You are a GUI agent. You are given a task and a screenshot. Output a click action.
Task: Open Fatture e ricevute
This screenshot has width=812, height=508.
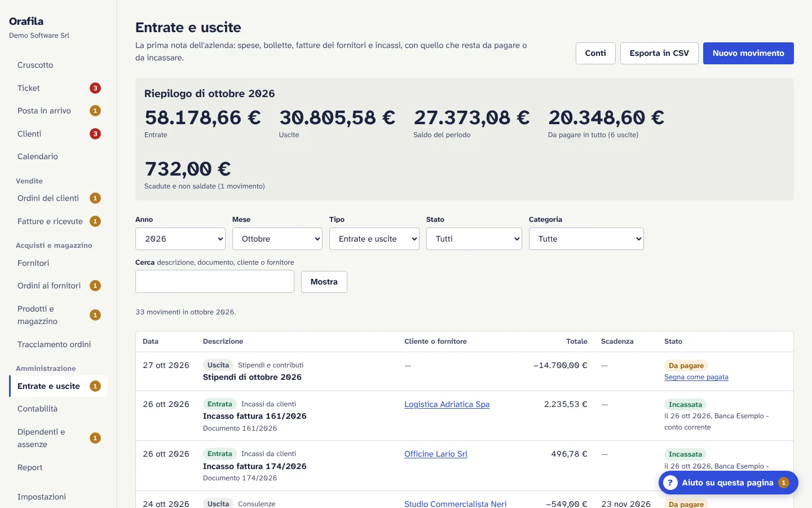[x=58, y=221]
